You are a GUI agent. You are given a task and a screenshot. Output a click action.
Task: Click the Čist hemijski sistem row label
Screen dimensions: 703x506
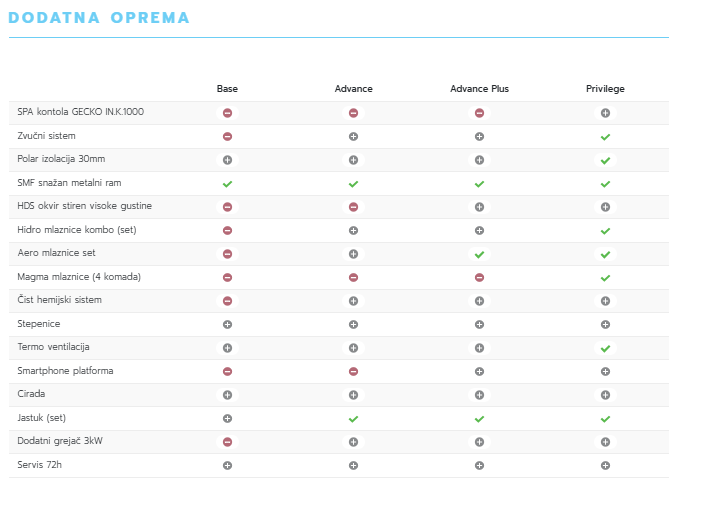pos(59,300)
